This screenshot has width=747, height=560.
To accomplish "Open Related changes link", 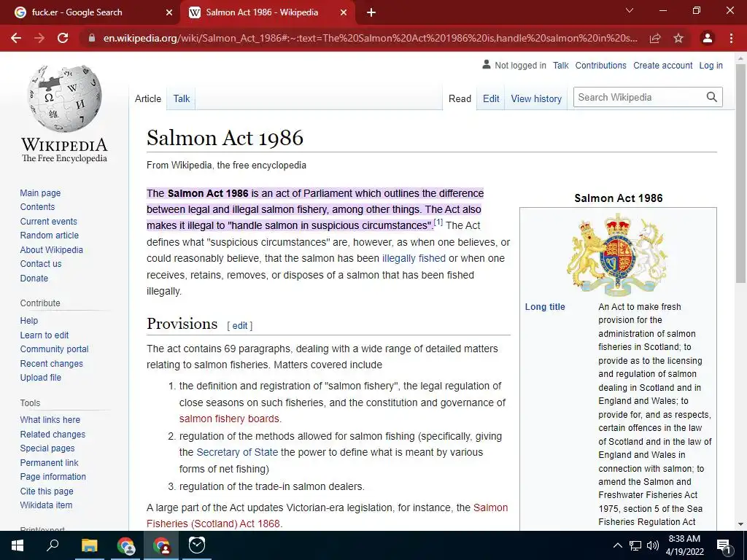I will click(53, 435).
